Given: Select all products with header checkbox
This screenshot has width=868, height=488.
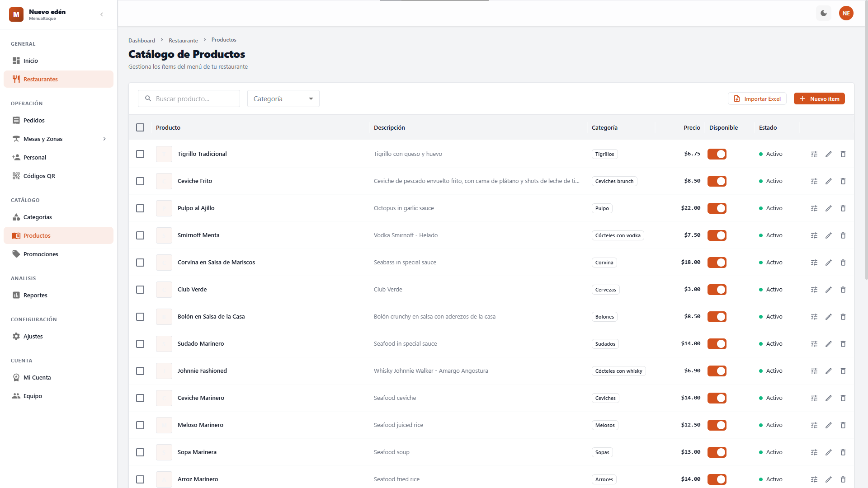Looking at the screenshot, I should (140, 127).
